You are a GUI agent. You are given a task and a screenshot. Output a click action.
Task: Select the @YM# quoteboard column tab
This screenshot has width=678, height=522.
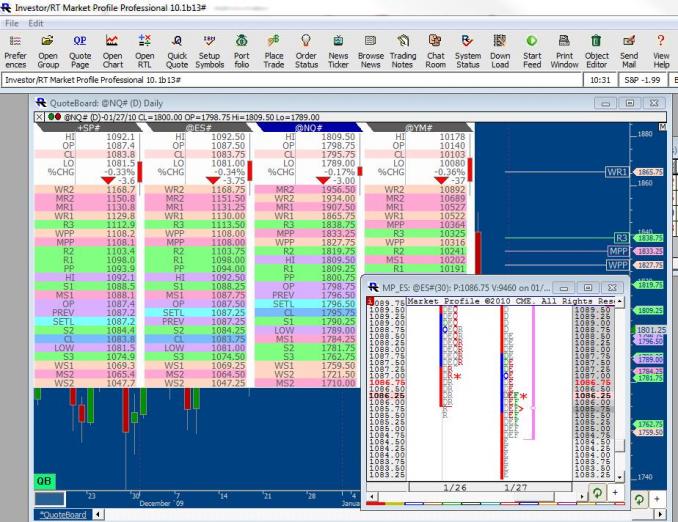pos(418,128)
